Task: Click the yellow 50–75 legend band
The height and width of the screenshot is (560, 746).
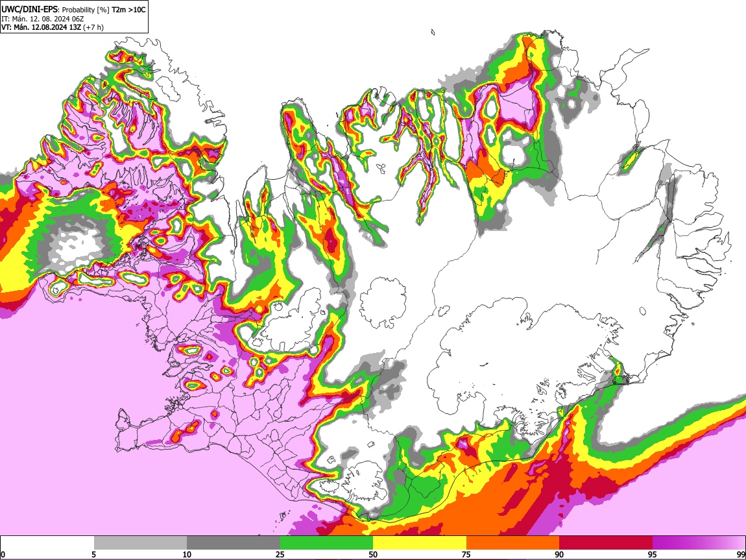Action: (x=420, y=542)
